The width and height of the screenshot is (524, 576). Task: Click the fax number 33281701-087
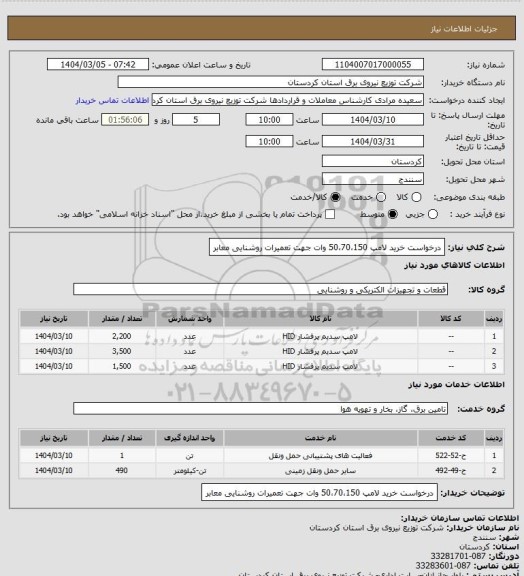click(x=458, y=556)
